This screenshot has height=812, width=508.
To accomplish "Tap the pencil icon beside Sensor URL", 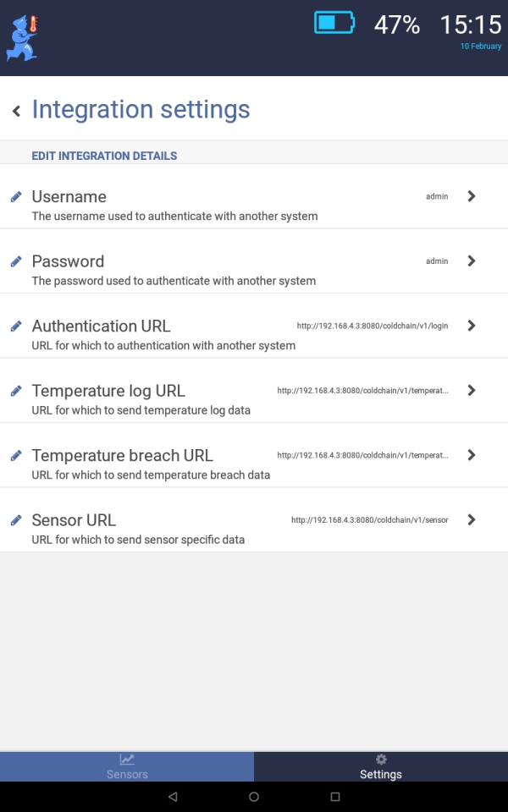I will [16, 520].
